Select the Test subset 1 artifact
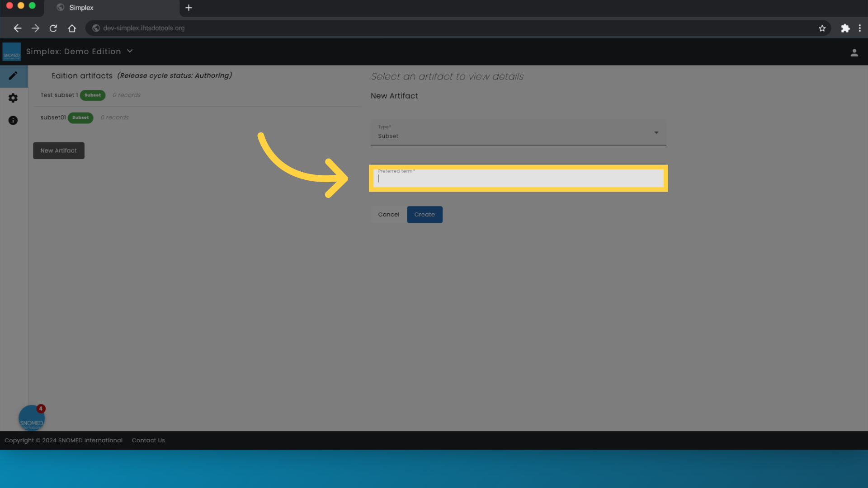868x488 pixels. pyautogui.click(x=59, y=95)
